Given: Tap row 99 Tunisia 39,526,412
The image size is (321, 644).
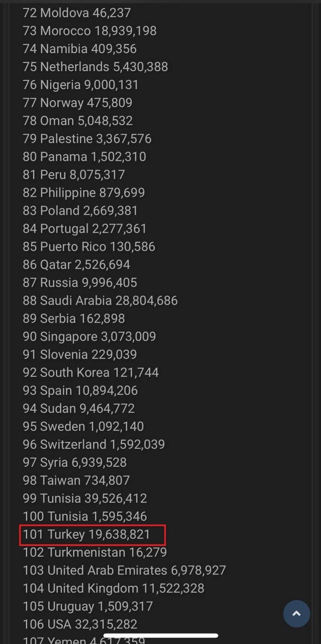Looking at the screenshot, I should click(x=85, y=498).
